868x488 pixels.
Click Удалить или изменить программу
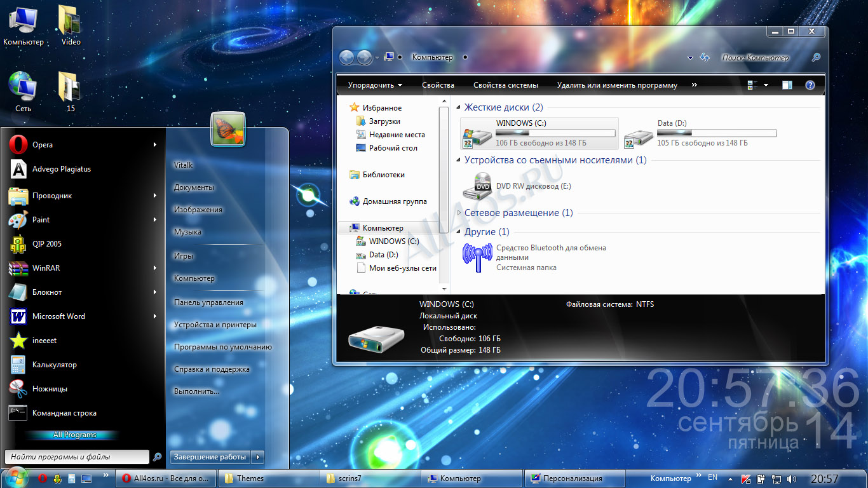coord(617,85)
